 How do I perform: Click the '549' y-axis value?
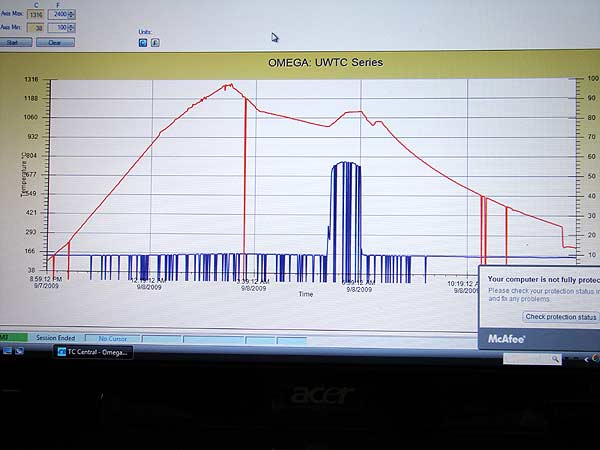(x=33, y=194)
